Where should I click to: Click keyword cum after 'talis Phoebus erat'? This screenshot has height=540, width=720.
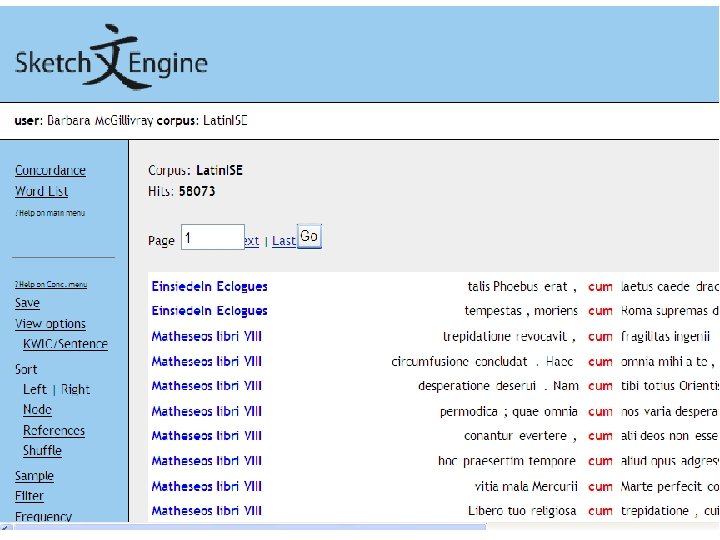pos(600,287)
